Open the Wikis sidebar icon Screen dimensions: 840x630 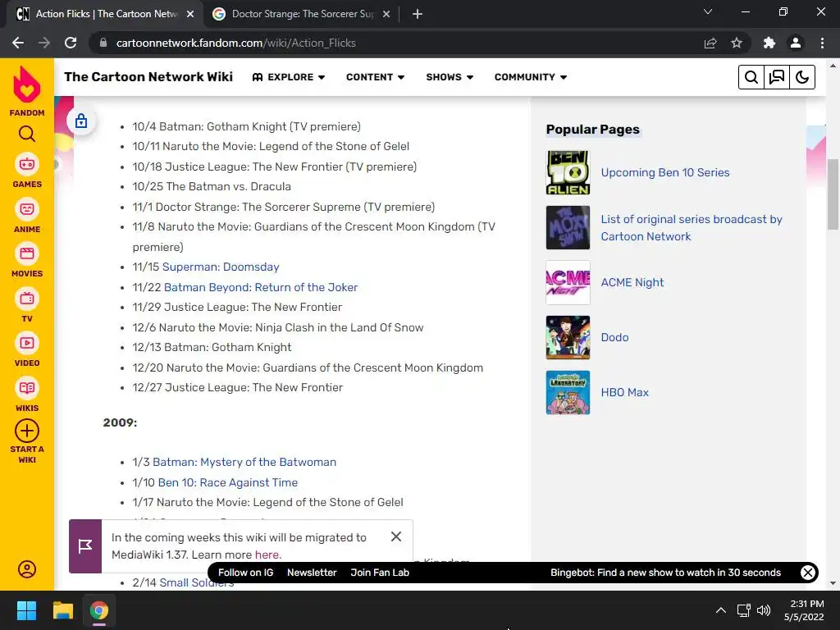click(27, 388)
